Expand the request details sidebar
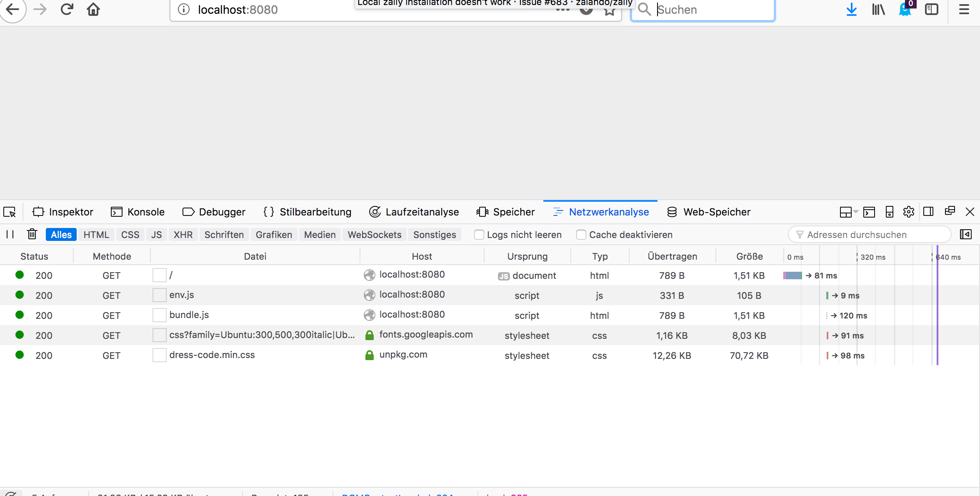 (966, 234)
